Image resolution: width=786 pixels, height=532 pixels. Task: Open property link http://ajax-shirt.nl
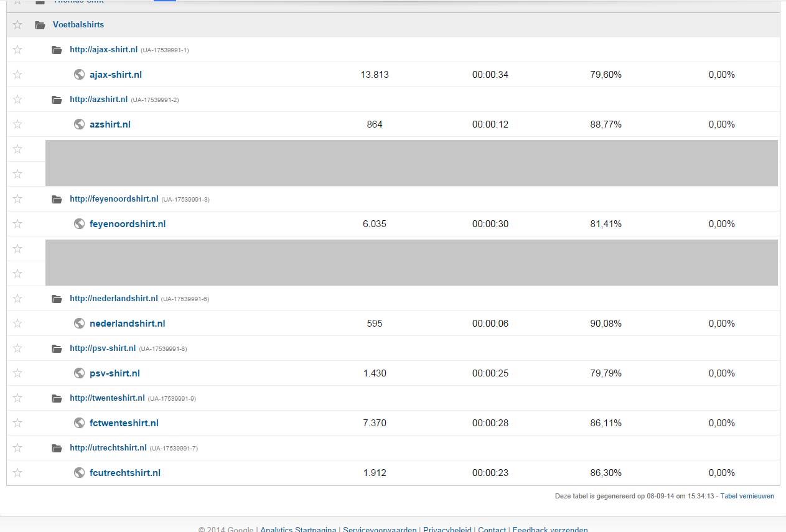coord(103,50)
